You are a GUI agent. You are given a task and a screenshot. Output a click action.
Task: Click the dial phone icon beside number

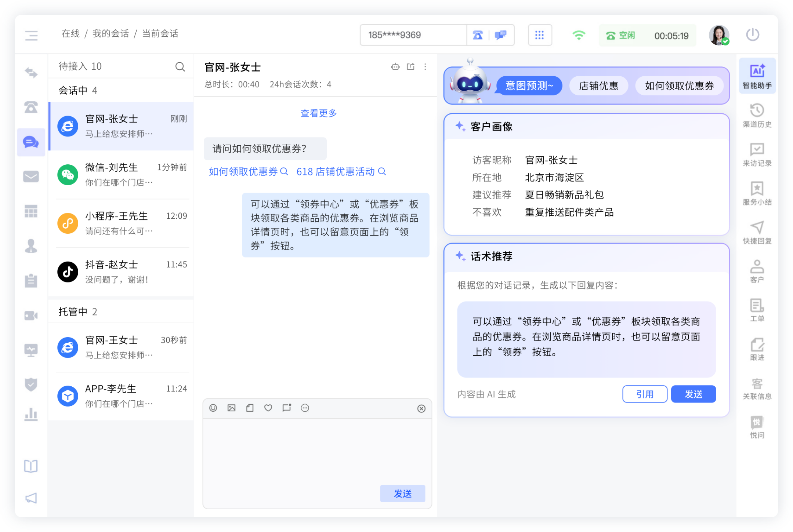point(478,35)
